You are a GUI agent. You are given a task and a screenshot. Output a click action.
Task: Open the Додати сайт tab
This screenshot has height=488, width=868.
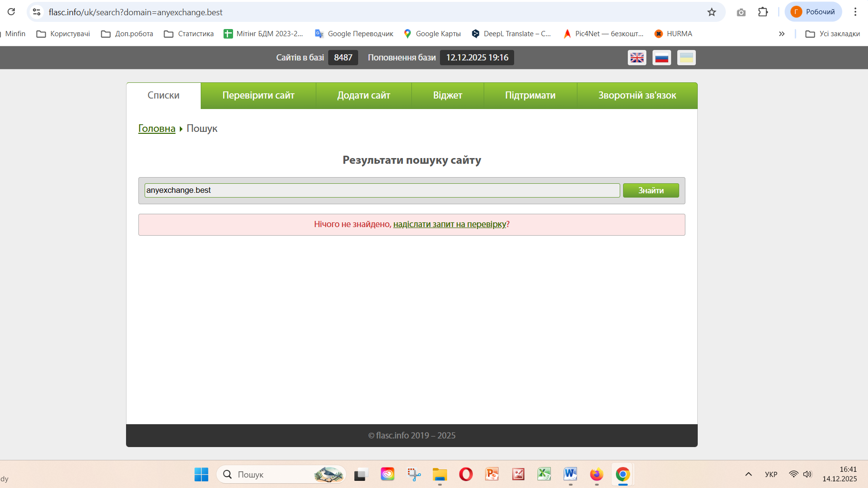364,96
